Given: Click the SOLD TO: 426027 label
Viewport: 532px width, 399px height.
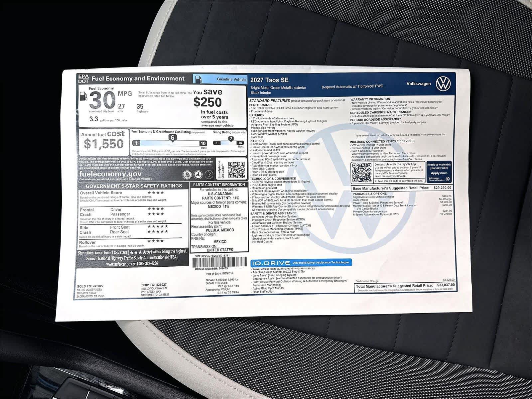Looking at the screenshot, I should pyautogui.click(x=90, y=286).
